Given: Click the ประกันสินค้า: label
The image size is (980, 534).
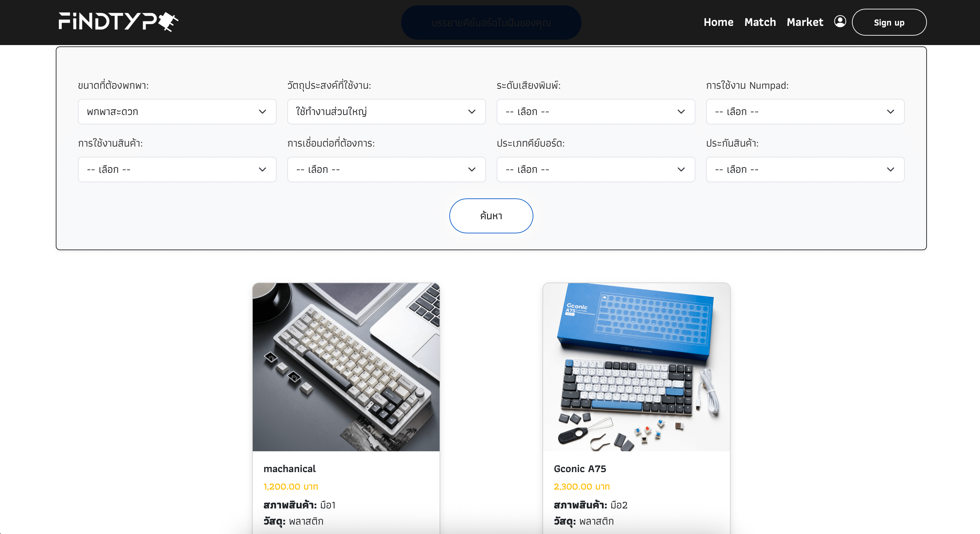Looking at the screenshot, I should point(732,143).
